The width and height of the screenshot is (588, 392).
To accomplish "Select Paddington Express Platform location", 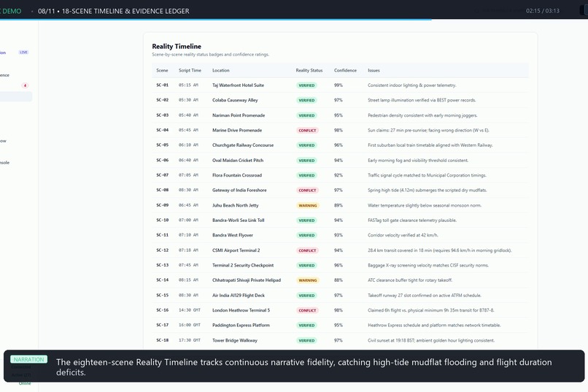I will click(x=241, y=326).
